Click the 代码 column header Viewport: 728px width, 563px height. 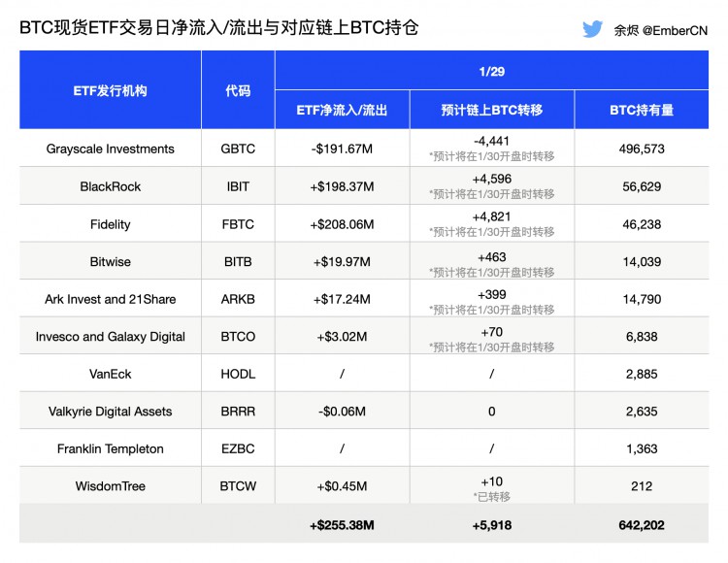[238, 90]
